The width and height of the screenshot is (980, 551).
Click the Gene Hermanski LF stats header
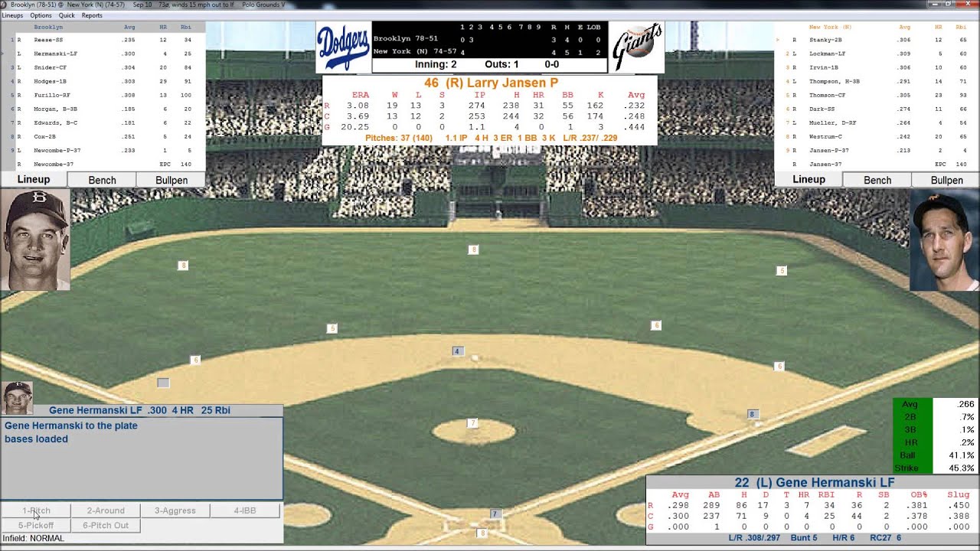click(815, 483)
